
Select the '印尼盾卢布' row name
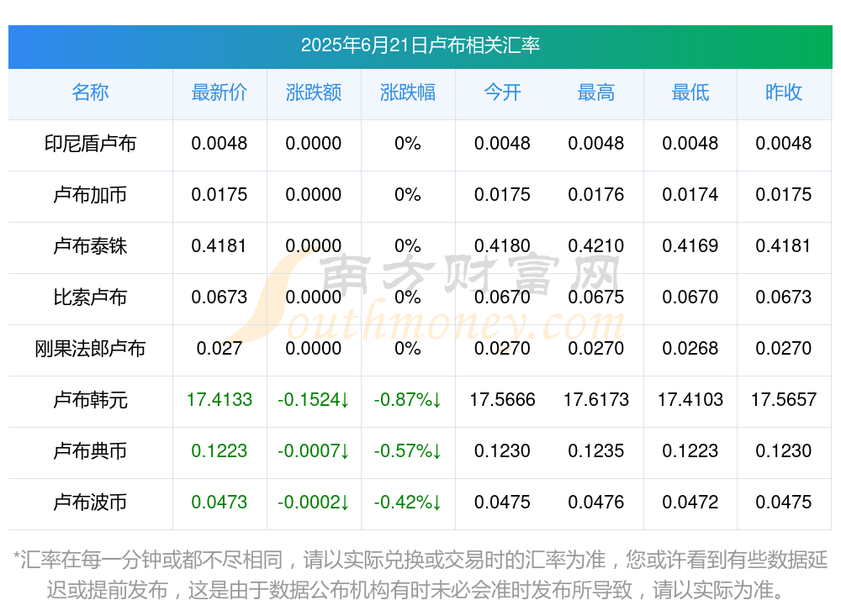pos(90,144)
